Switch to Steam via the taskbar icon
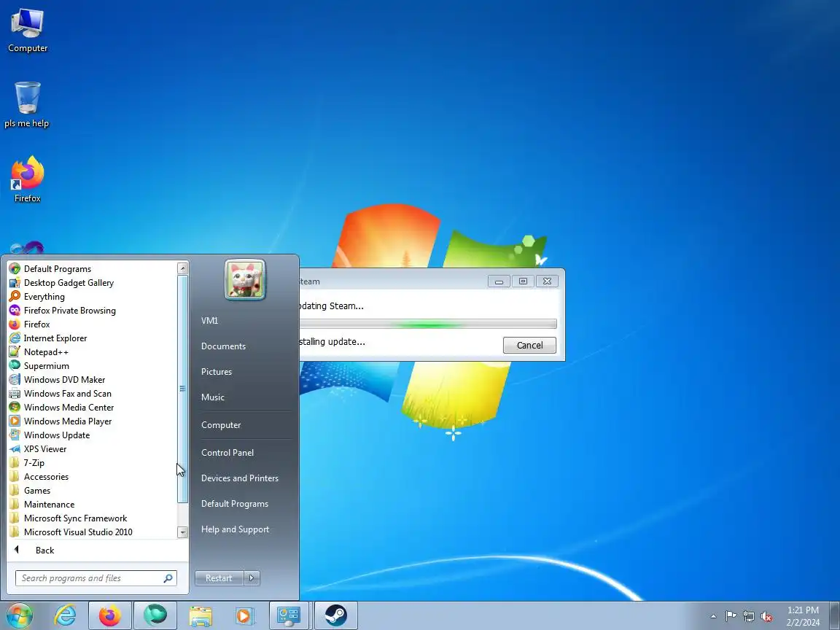The image size is (840, 630). click(x=336, y=616)
